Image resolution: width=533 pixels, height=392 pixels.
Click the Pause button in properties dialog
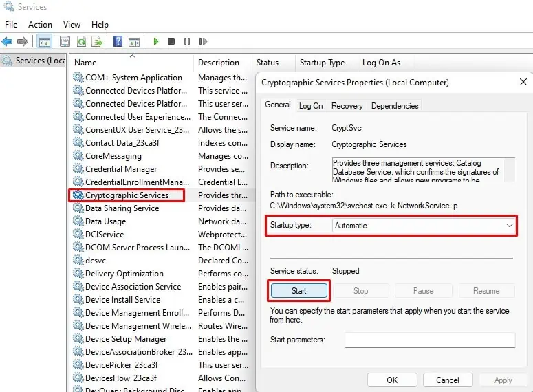pos(423,291)
